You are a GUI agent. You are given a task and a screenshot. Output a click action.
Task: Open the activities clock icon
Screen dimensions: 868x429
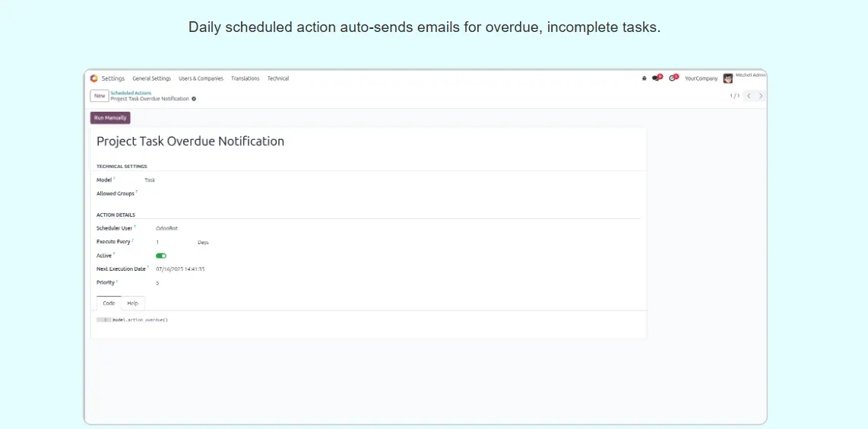(673, 78)
